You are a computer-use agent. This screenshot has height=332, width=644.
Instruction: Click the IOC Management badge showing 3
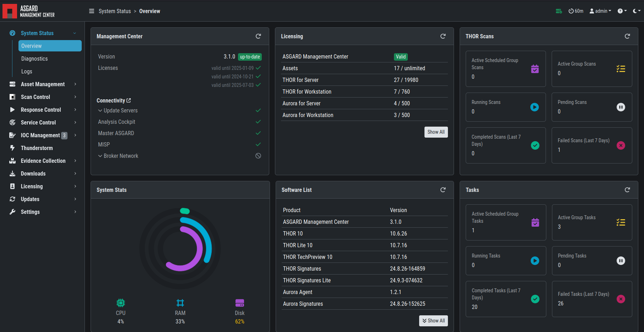64,135
